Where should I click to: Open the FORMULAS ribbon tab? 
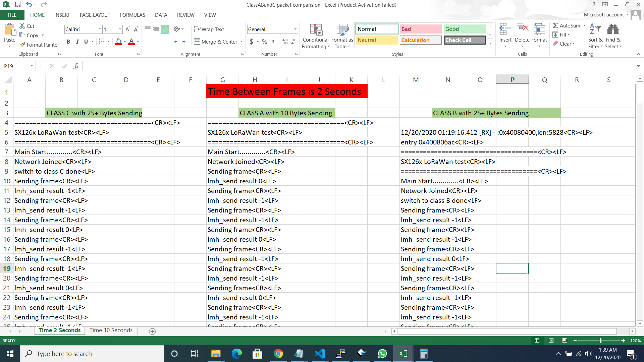(x=132, y=15)
